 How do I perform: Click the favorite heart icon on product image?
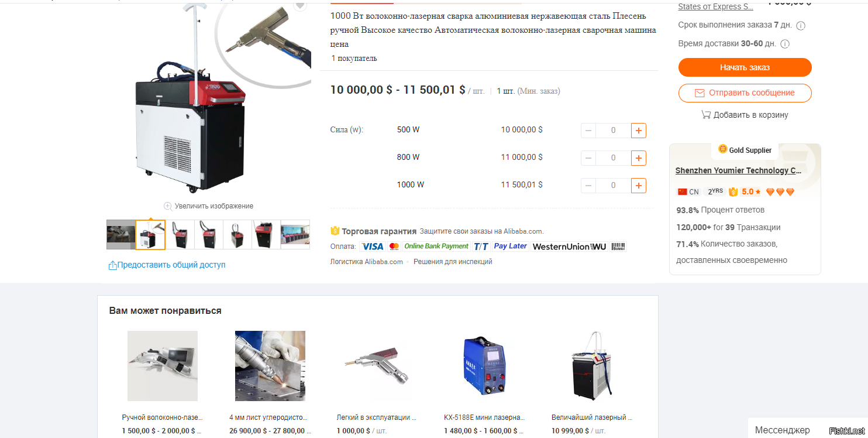click(x=300, y=5)
